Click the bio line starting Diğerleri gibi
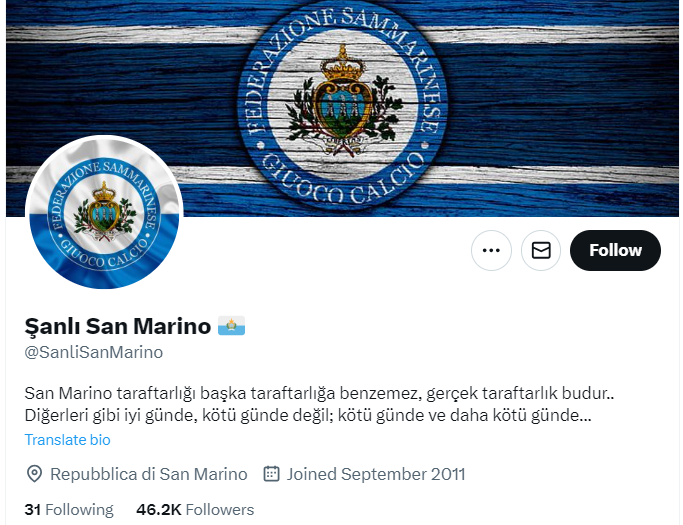The height and width of the screenshot is (525, 683). (x=308, y=415)
